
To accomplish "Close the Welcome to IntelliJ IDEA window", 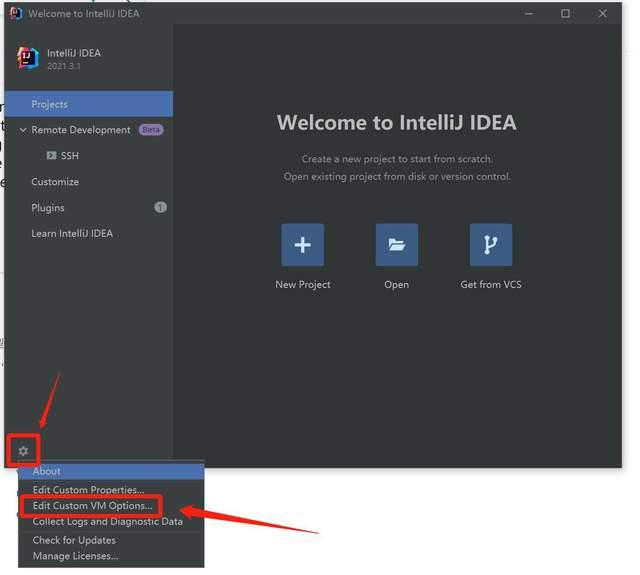I will tap(602, 13).
